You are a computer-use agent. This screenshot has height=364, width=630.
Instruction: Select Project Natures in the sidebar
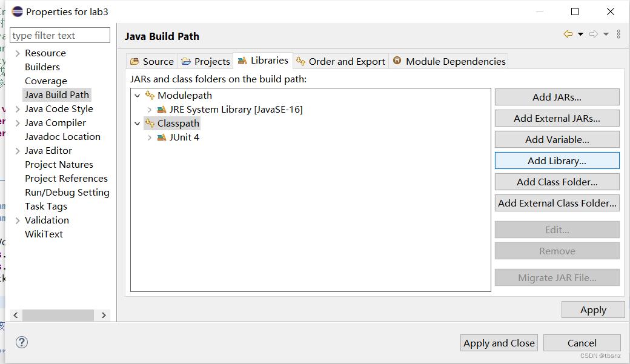point(59,165)
